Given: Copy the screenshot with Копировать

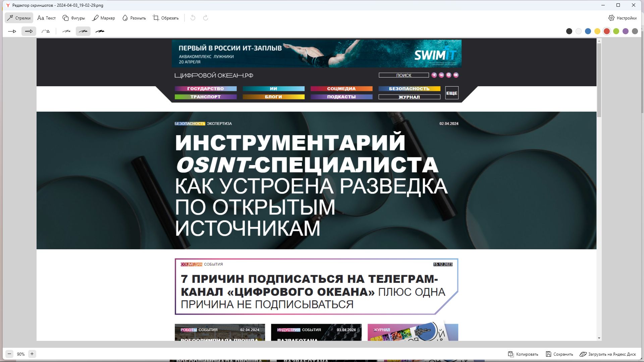Looking at the screenshot, I should coord(523,354).
